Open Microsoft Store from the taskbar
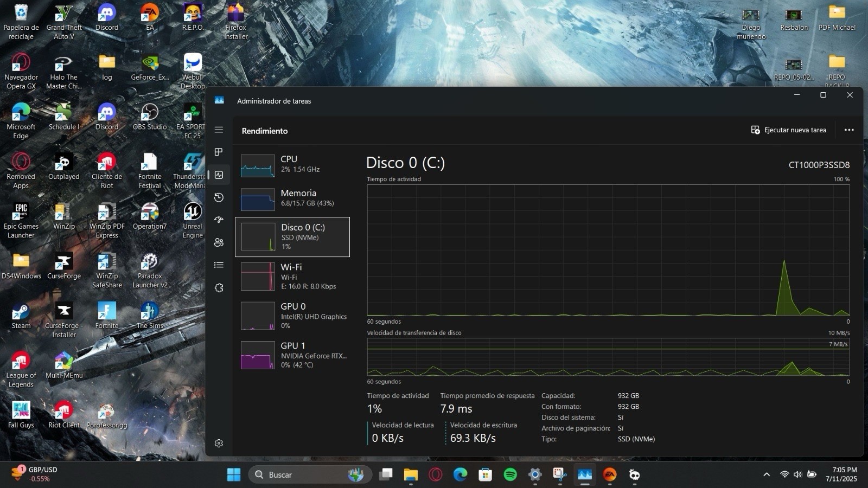Image resolution: width=868 pixels, height=488 pixels. [485, 474]
